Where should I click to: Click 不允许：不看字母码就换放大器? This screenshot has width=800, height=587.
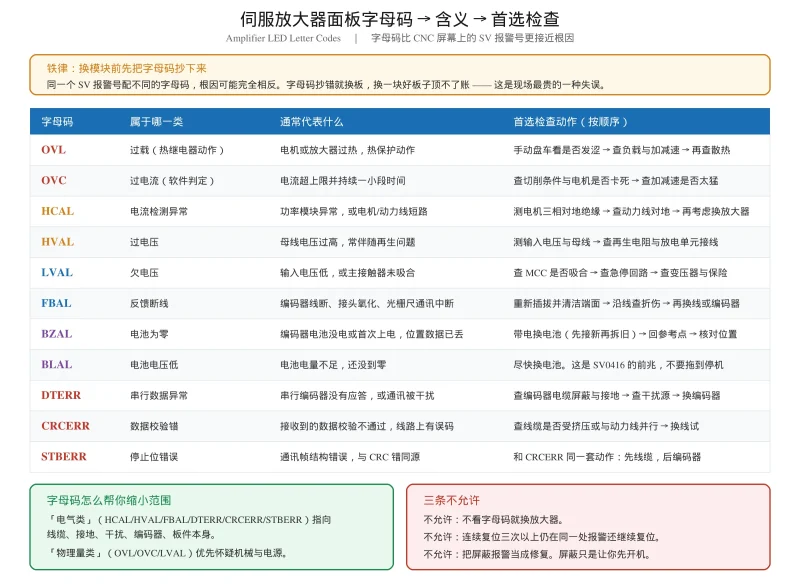point(494,520)
